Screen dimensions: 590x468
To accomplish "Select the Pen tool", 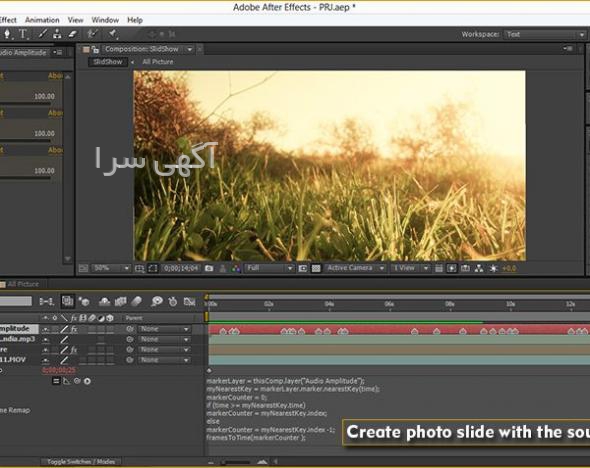I will coord(7,34).
